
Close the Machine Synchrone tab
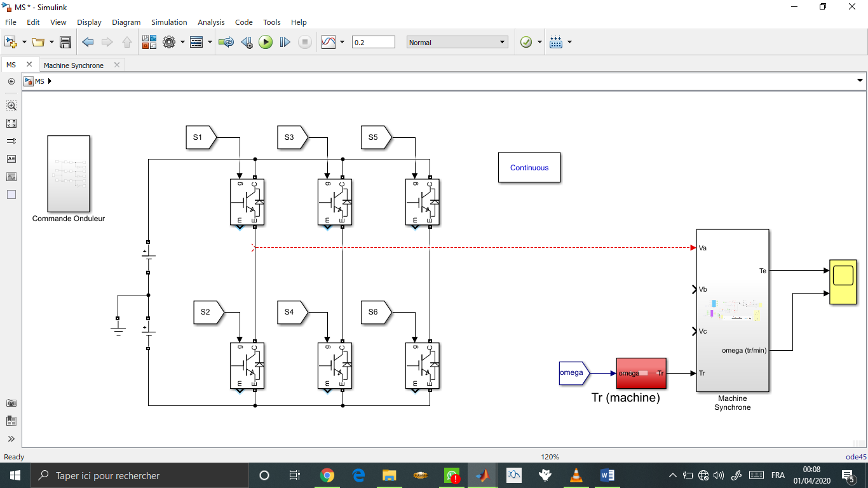tap(117, 65)
